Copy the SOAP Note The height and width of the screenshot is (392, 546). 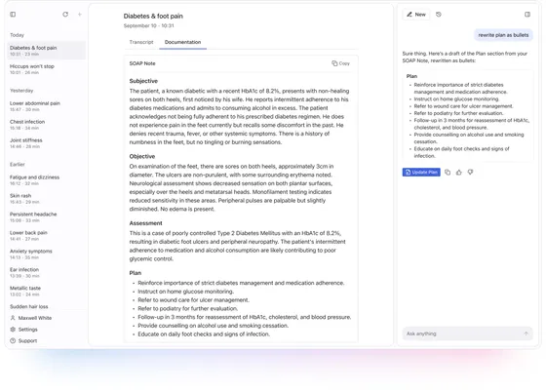pyautogui.click(x=340, y=63)
